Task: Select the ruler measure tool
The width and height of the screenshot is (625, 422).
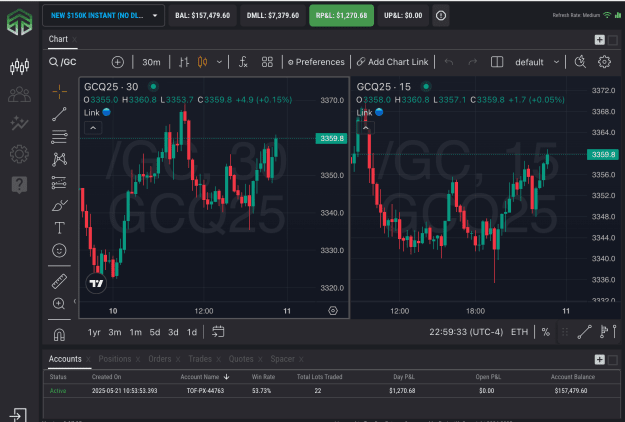Action: pos(59,281)
